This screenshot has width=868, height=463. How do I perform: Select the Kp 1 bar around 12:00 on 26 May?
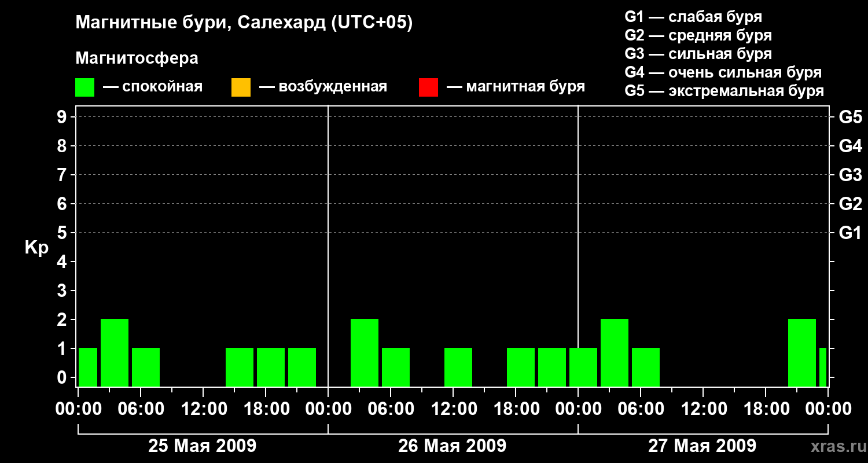click(458, 367)
